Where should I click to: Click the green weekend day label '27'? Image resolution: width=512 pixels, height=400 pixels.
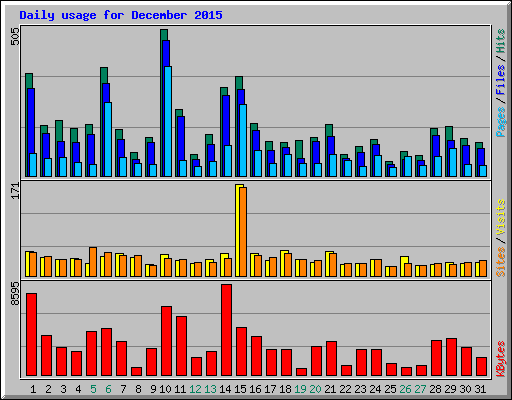click(420, 389)
